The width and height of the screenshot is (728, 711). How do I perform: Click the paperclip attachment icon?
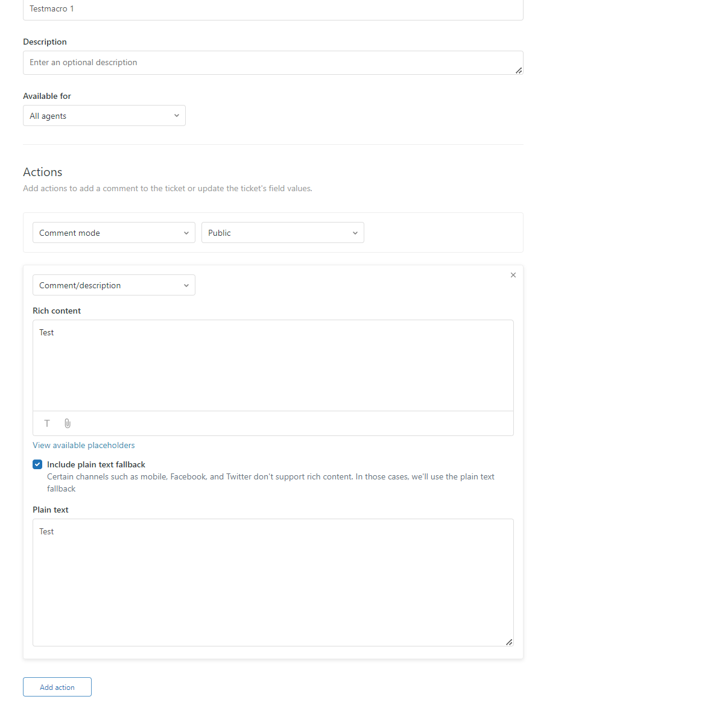coord(68,423)
